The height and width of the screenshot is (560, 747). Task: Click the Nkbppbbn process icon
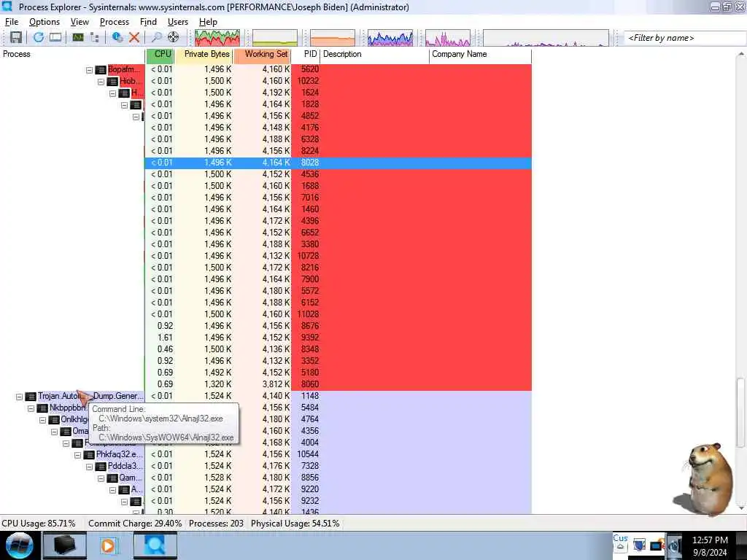(42, 408)
